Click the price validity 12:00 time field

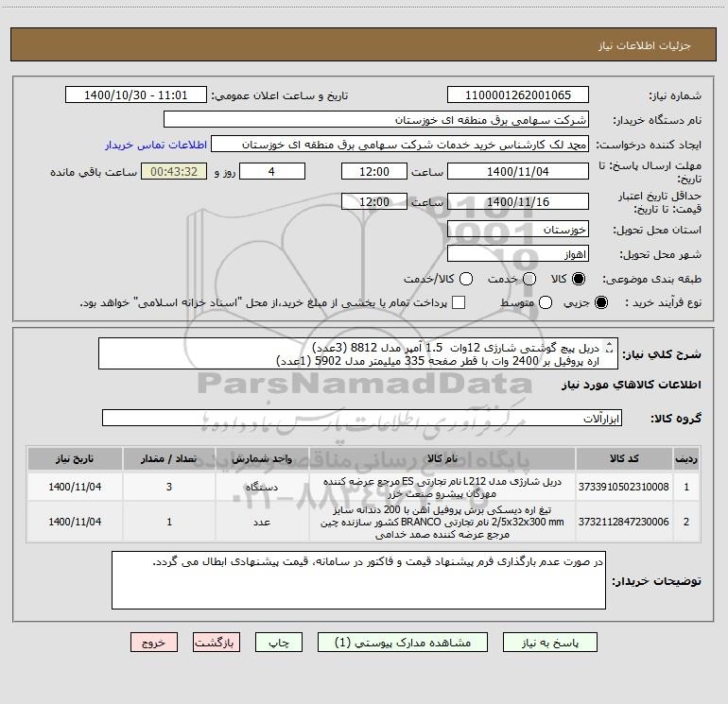click(374, 201)
